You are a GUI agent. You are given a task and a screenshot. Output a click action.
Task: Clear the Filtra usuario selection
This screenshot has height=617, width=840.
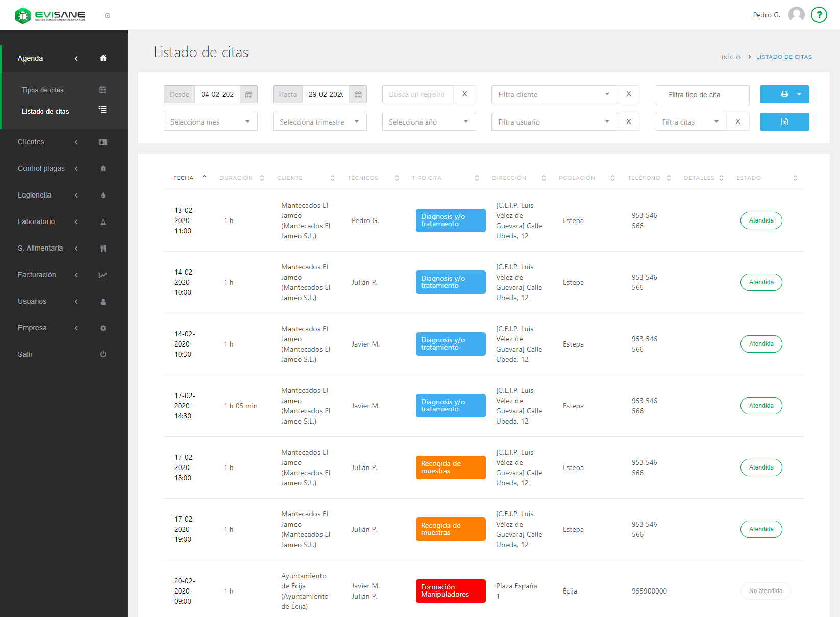pos(629,121)
